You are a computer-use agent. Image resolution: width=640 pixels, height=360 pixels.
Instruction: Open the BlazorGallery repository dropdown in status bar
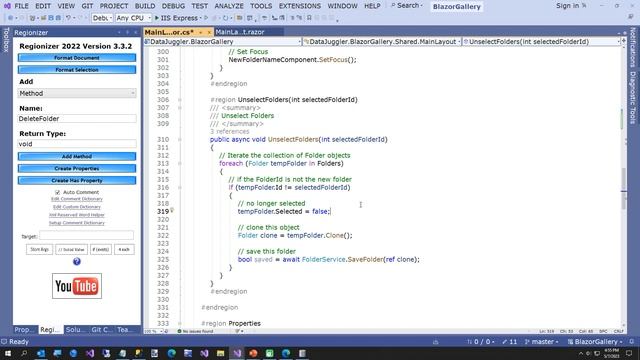(596, 342)
